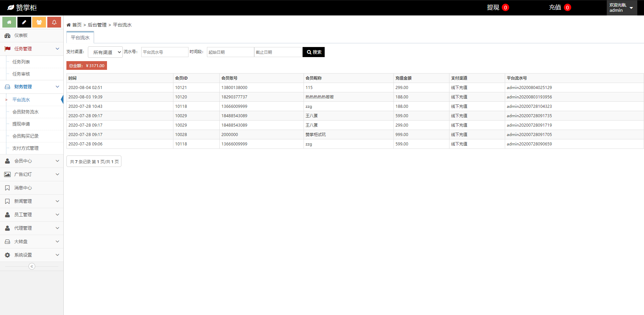Click the black pencil edit shortcut icon
The height and width of the screenshot is (315, 644).
pos(24,22)
